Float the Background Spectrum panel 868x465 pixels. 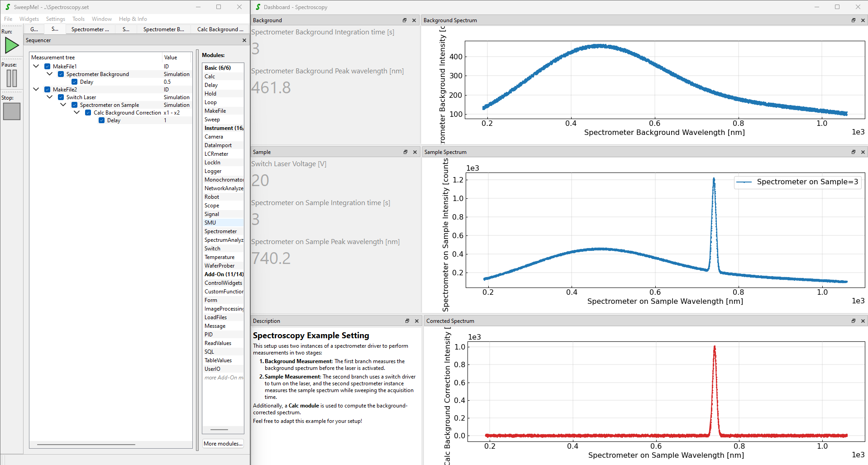click(x=854, y=20)
